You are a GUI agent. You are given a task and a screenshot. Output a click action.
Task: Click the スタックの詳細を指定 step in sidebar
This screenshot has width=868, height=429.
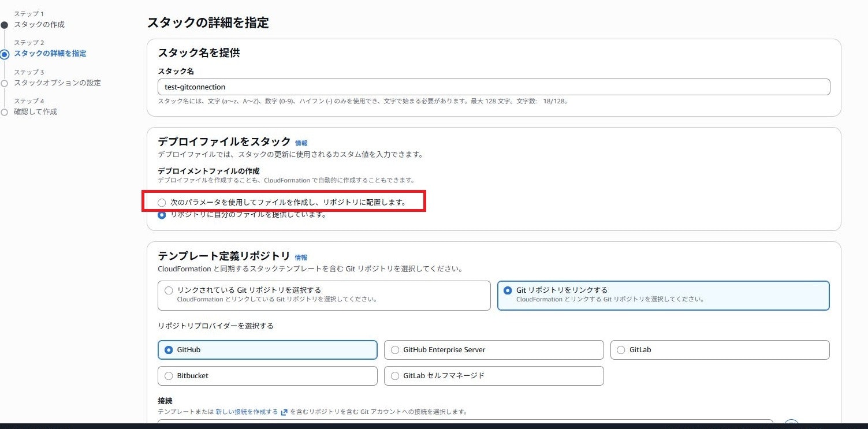click(50, 54)
